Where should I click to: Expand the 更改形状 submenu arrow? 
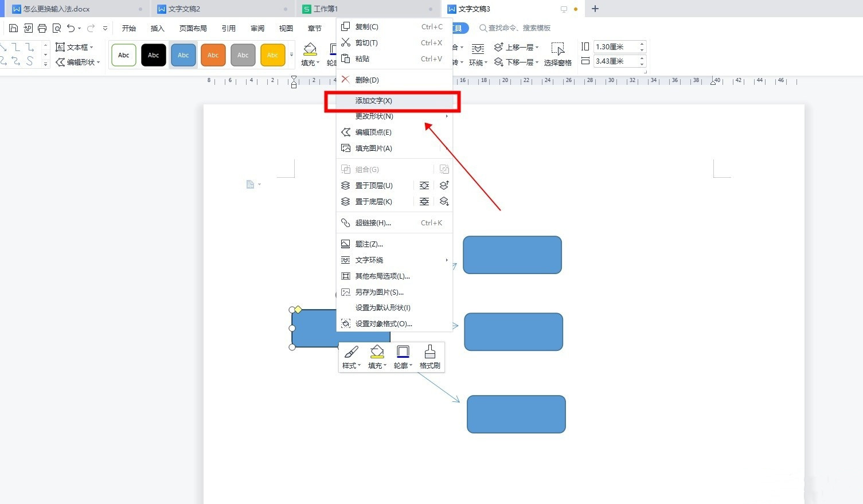446,116
